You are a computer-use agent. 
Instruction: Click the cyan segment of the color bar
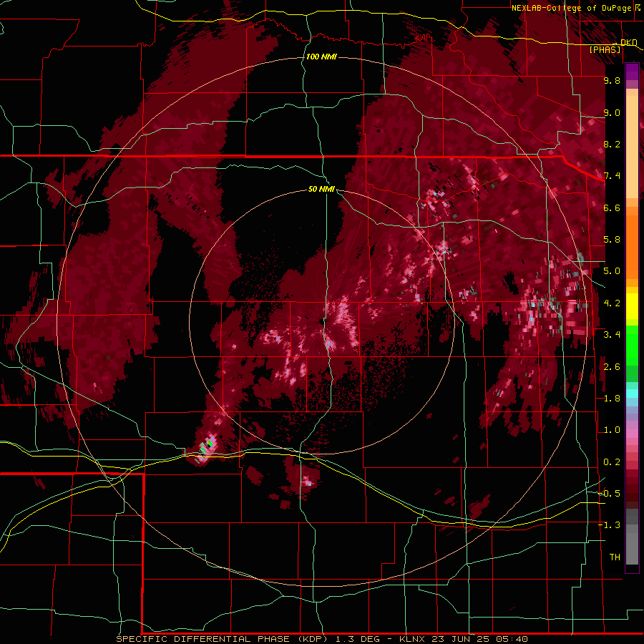click(632, 394)
